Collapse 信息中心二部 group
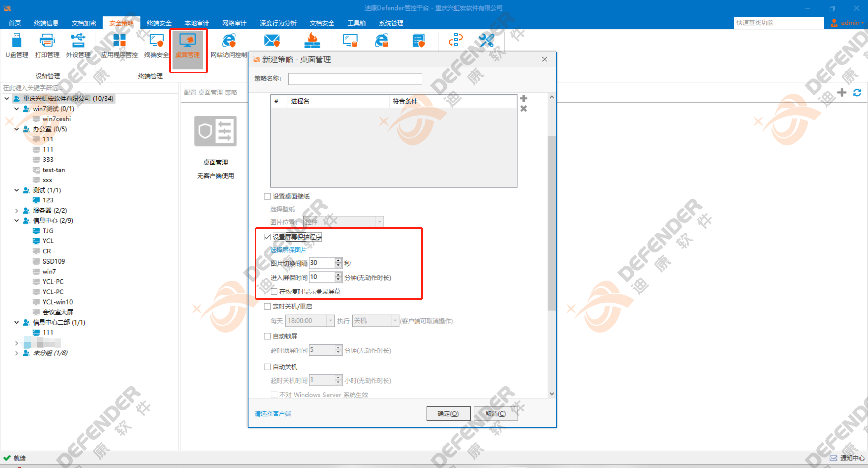Screen dimensions: 868x468 coord(16,322)
